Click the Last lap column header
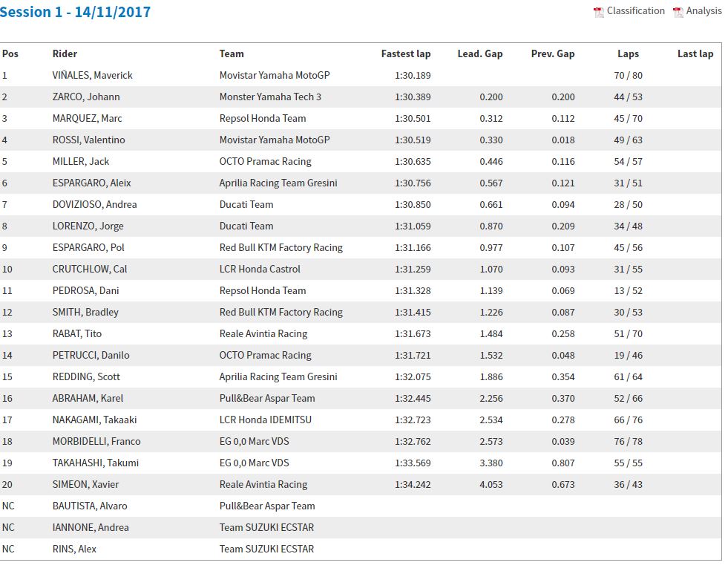Image resolution: width=728 pixels, height=571 pixels. pyautogui.click(x=695, y=54)
